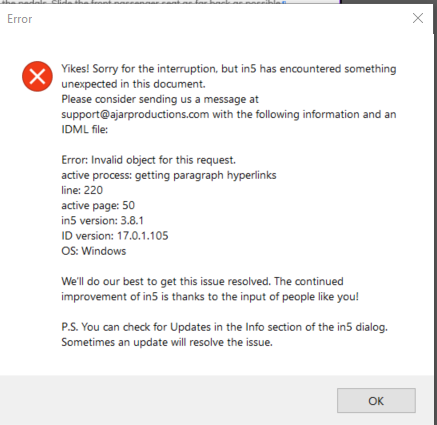Click the document text strip above the dialog
437x425 pixels.
[x=143, y=2]
